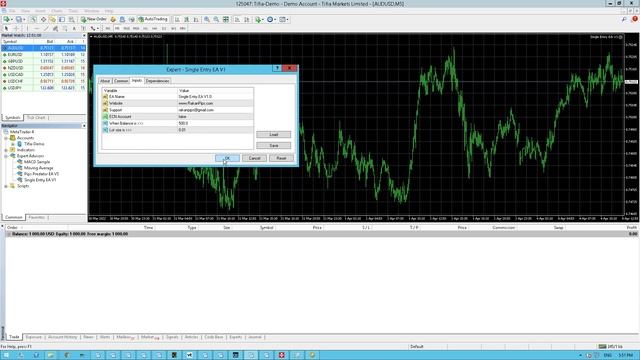Edit the When Balance value 500.0
The width and height of the screenshot is (640, 360).
(215, 123)
